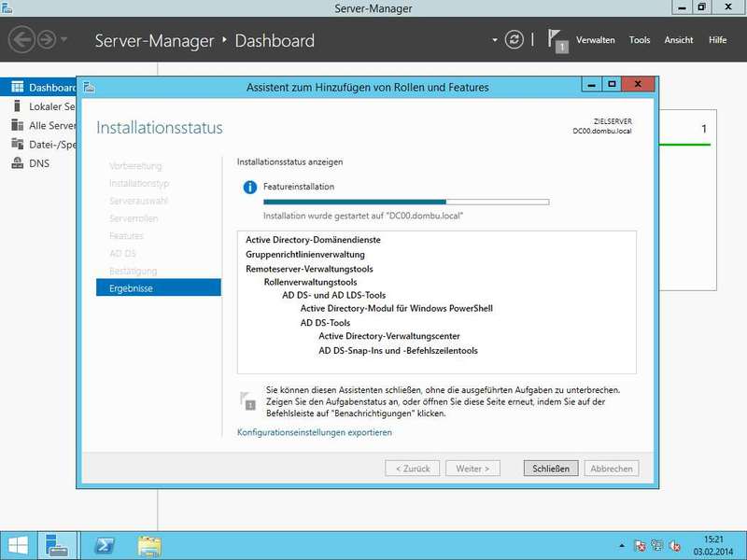This screenshot has height=560, width=747.
Task: Click the Featureinstallation info icon
Action: [x=249, y=188]
